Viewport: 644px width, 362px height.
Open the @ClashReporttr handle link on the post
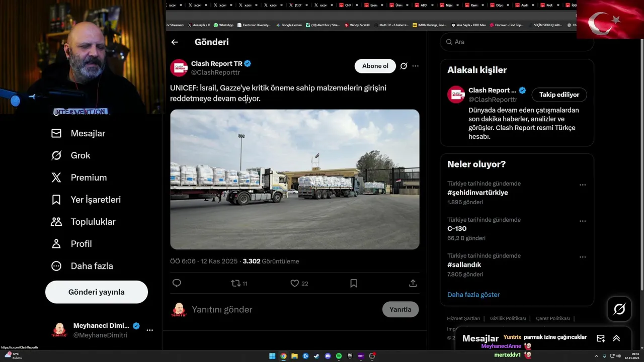(215, 72)
